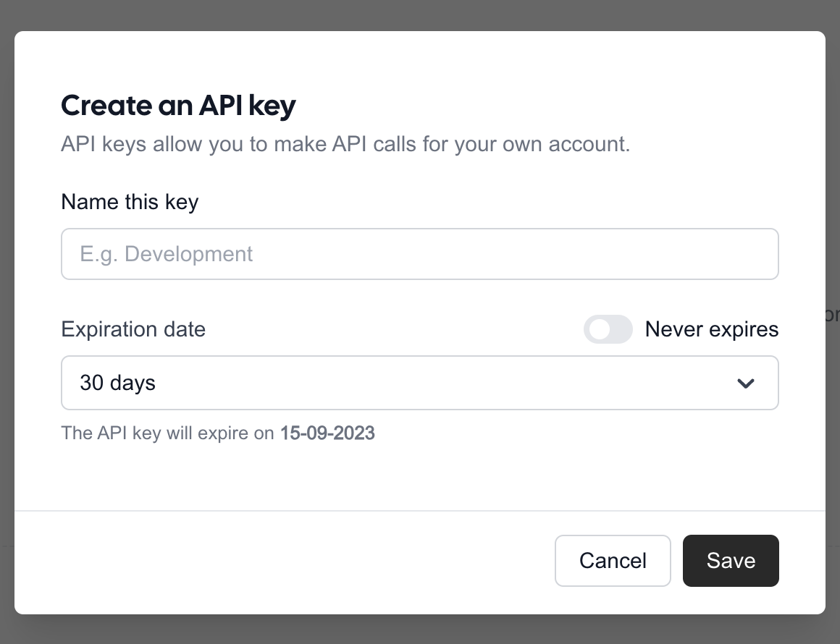Image resolution: width=840 pixels, height=644 pixels.
Task: Click the "Name this key" label
Action: (130, 202)
